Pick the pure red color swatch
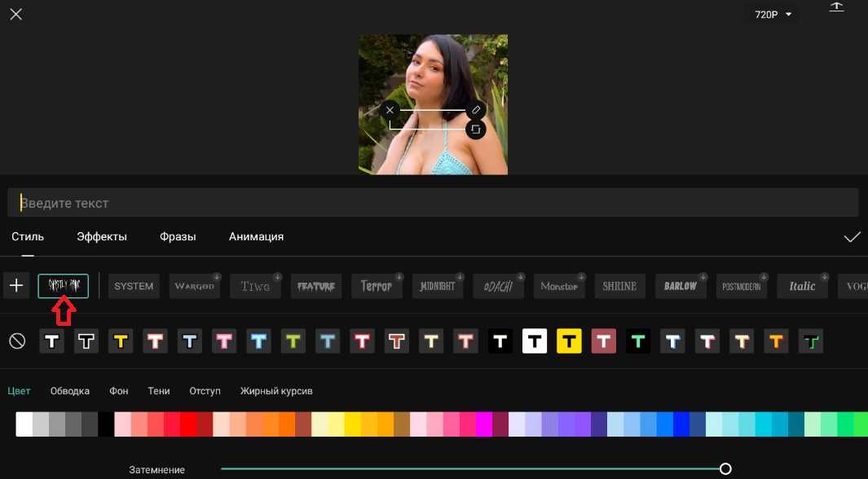The image size is (868, 479). (x=188, y=424)
